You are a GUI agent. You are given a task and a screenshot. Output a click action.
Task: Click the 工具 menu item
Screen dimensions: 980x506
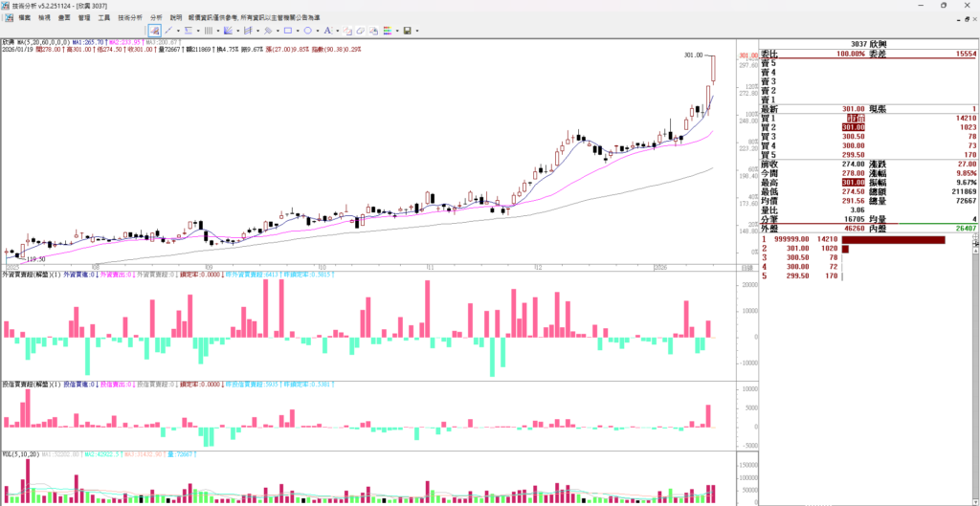click(103, 17)
